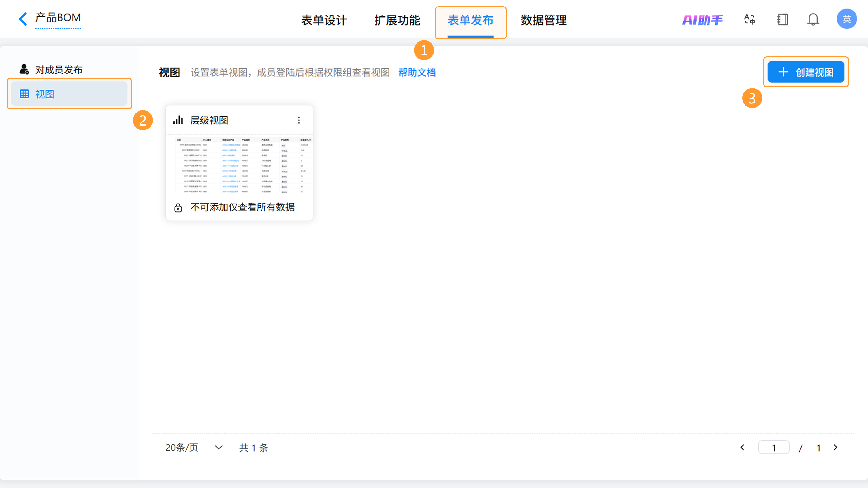Click the bar chart icon of 层级视图

[178, 120]
